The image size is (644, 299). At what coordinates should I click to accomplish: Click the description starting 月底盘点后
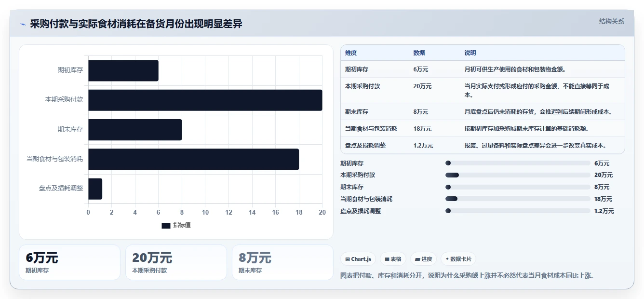click(538, 112)
